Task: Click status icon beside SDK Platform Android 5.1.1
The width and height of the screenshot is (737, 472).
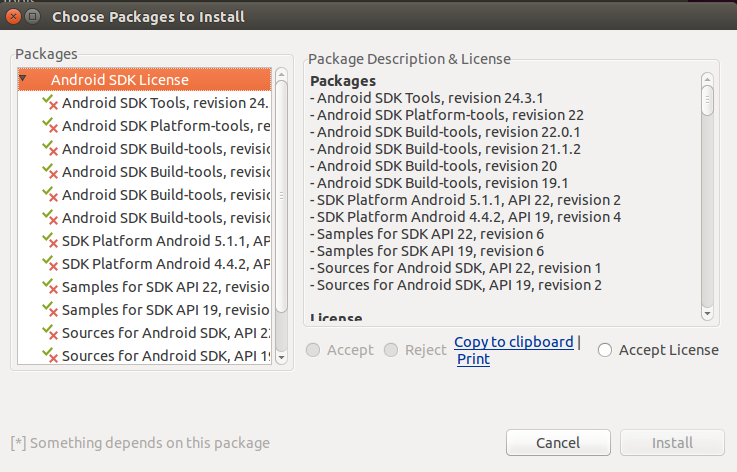Action: tap(50, 241)
